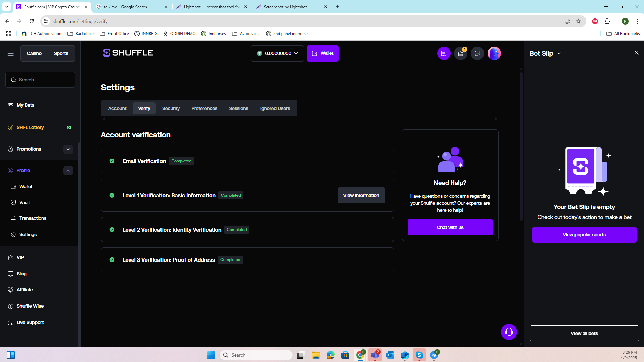This screenshot has width=644, height=362.
Task: Click Level 2 Identity Verification row
Action: [247, 230]
